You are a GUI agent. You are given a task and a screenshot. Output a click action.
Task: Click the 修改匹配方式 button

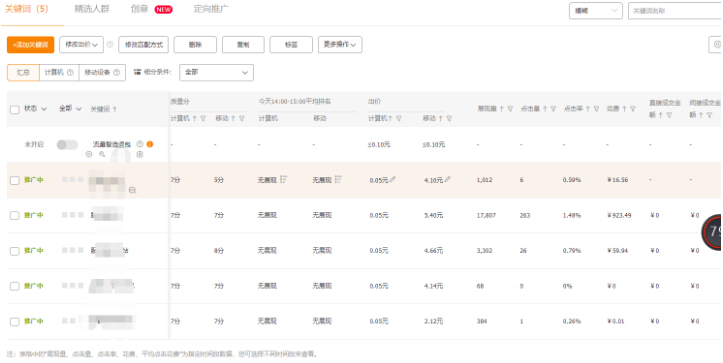click(x=143, y=45)
